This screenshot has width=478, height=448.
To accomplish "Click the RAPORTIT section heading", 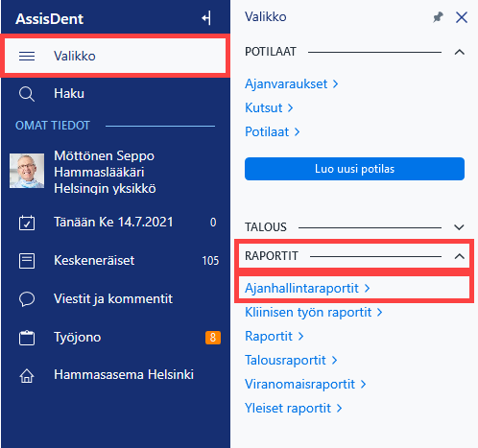I will point(272,256).
